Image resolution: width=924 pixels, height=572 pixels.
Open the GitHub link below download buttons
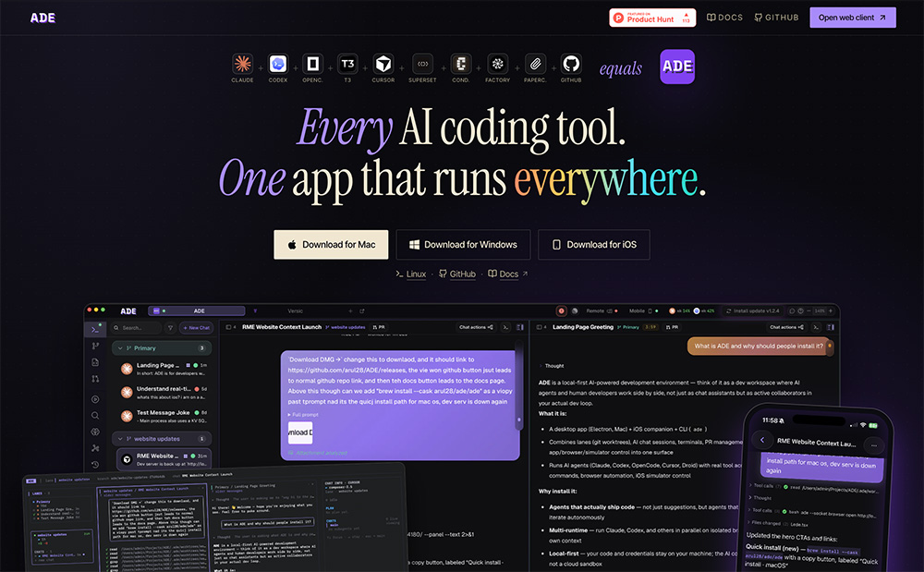[x=457, y=274]
